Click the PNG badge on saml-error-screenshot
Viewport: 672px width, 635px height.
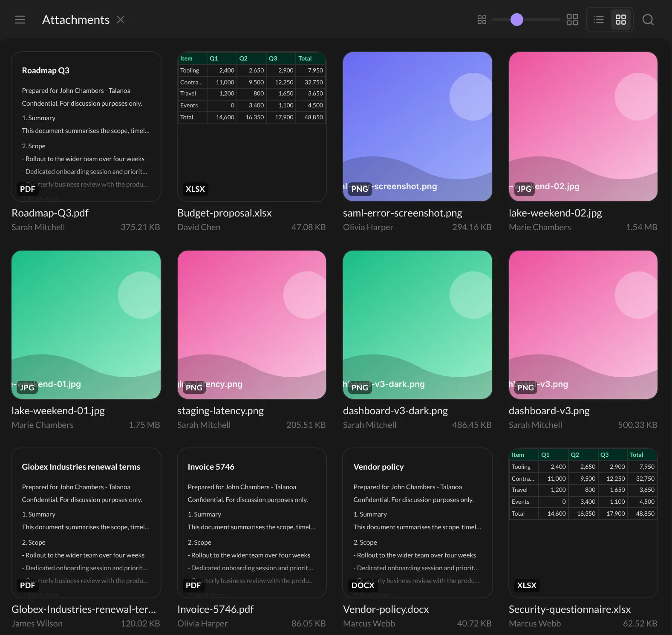click(360, 189)
